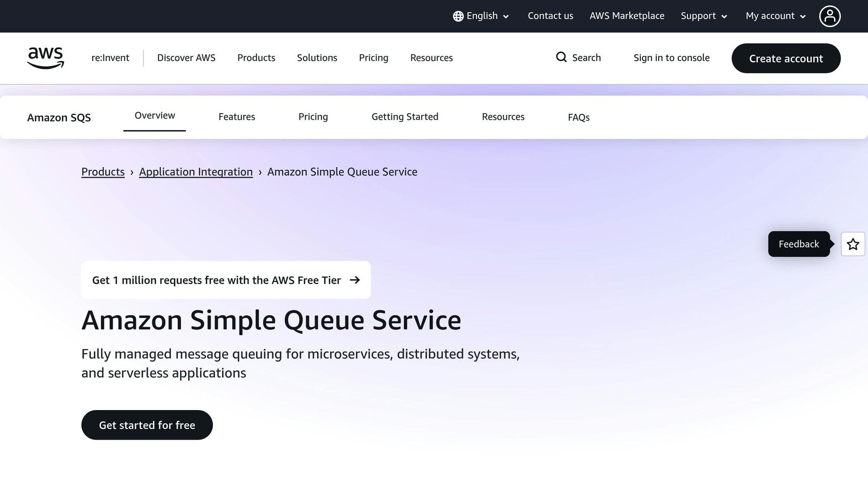Click Get started for free
Screen dimensions: 868x488
147,425
